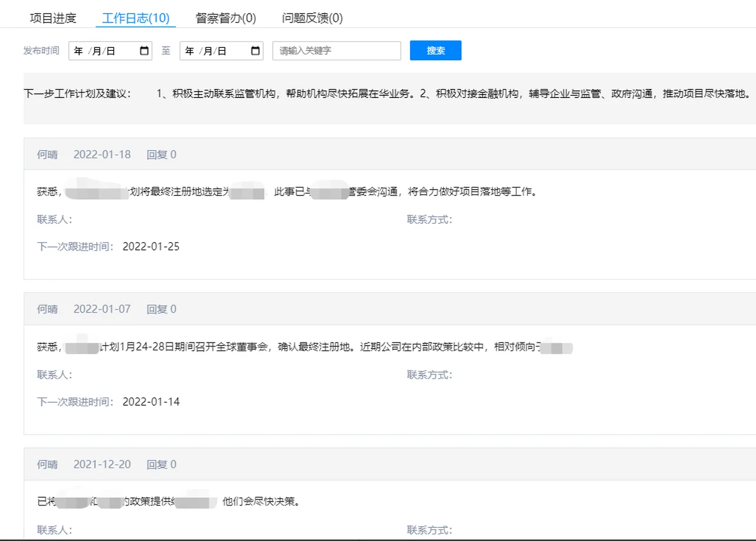
Task: Click the 下一步工作计划及建议 heading
Action: (77, 94)
